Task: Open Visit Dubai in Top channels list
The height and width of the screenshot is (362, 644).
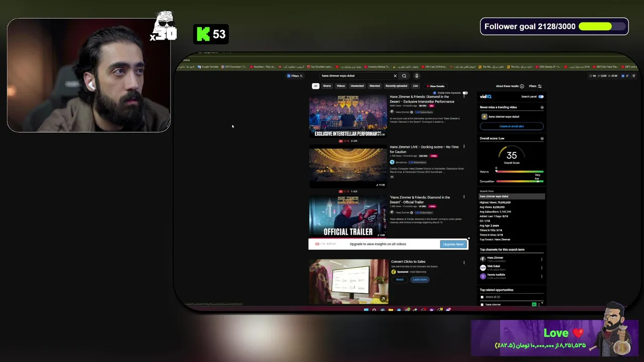Action: point(494,266)
